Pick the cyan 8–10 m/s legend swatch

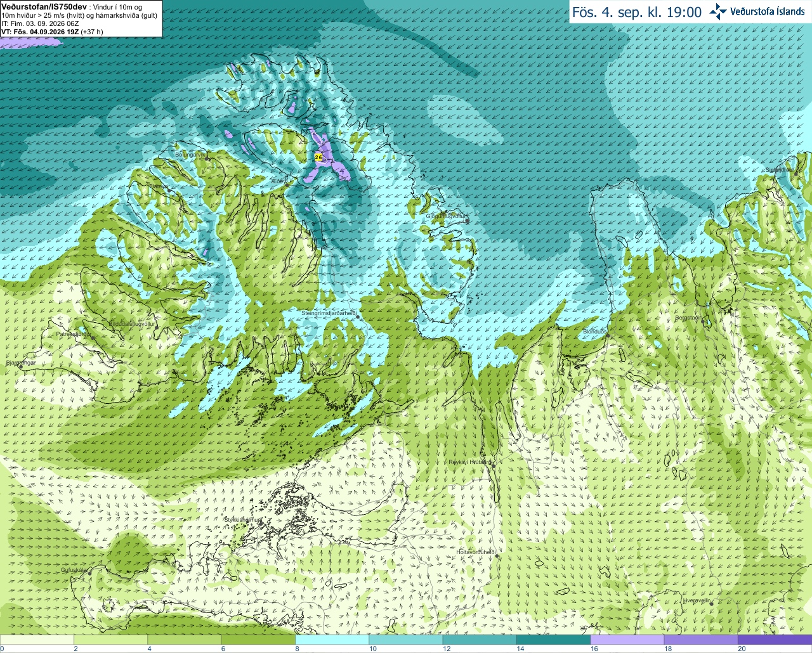332,640
